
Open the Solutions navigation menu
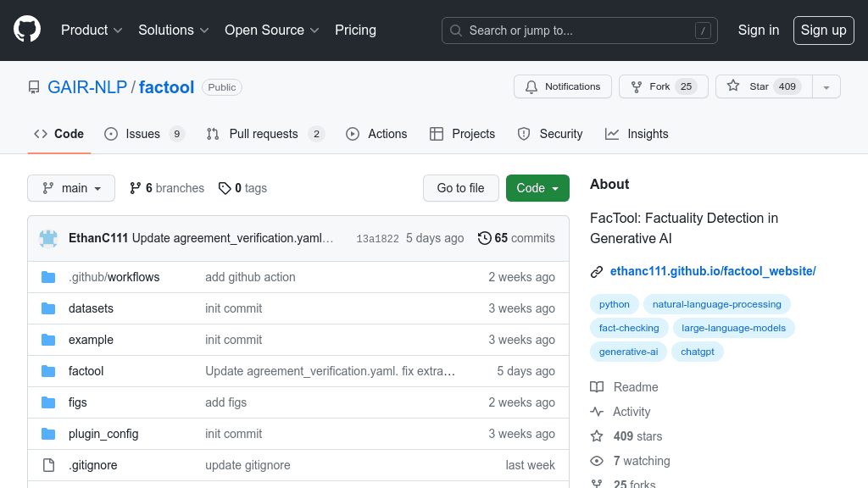173,30
